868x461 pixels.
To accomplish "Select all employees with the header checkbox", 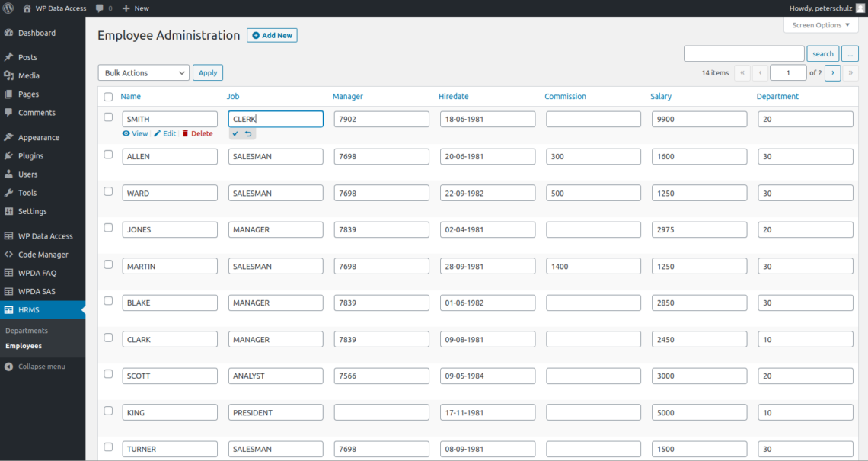I will 108,97.
